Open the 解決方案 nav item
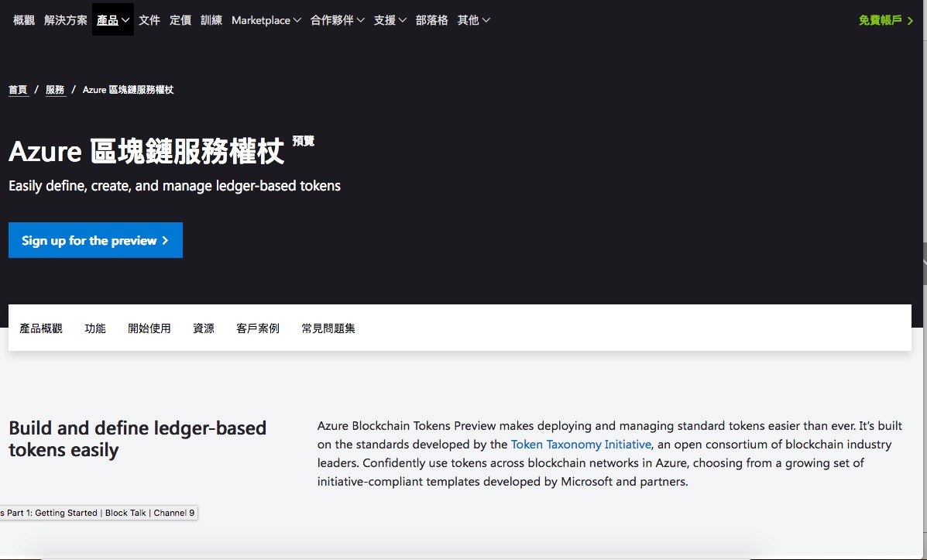Image resolution: width=927 pixels, height=560 pixels. point(66,20)
